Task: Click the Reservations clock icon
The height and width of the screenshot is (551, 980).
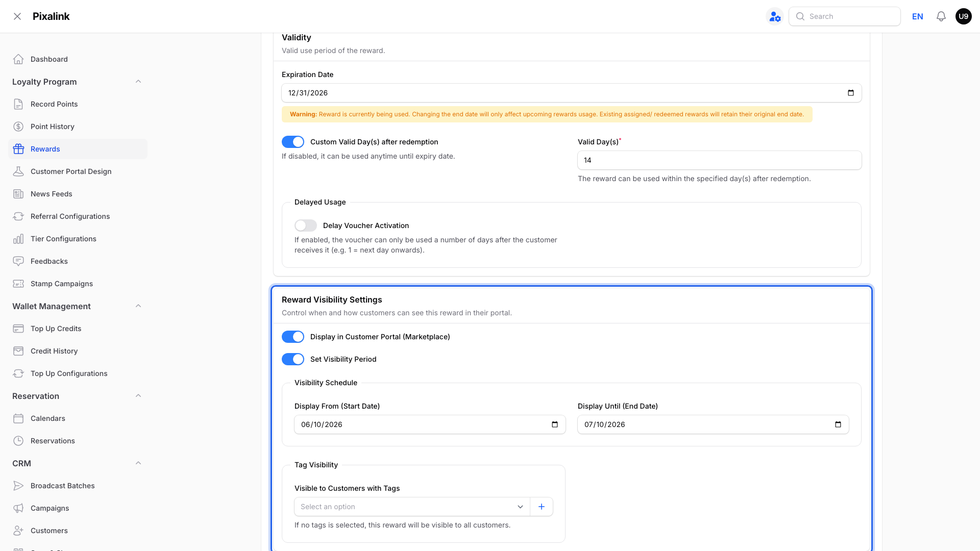Action: click(18, 441)
